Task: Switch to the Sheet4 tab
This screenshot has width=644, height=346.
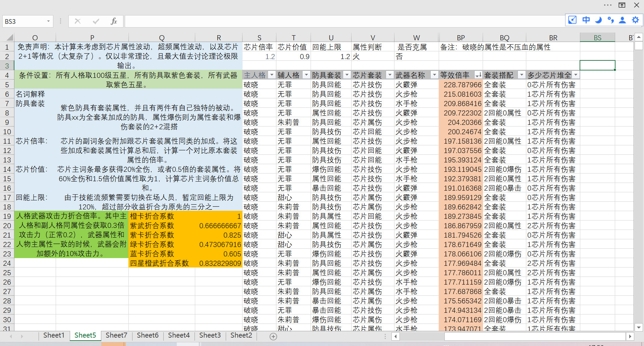Action: click(x=179, y=335)
